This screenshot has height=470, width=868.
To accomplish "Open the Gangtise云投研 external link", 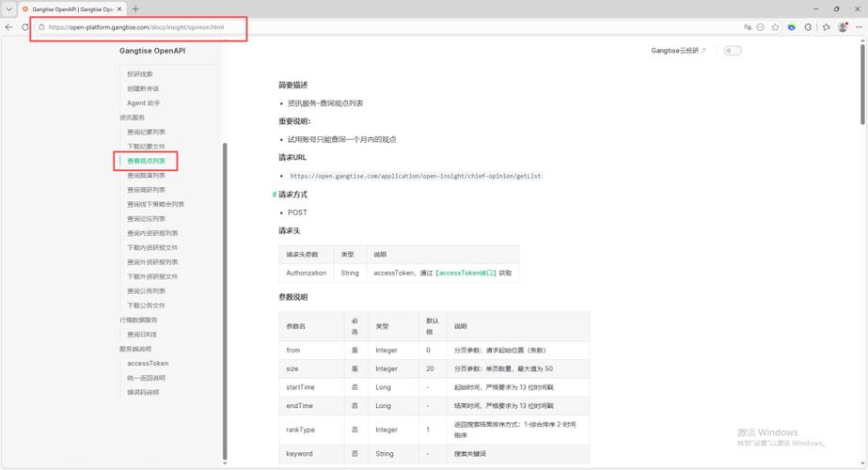I will click(x=678, y=51).
